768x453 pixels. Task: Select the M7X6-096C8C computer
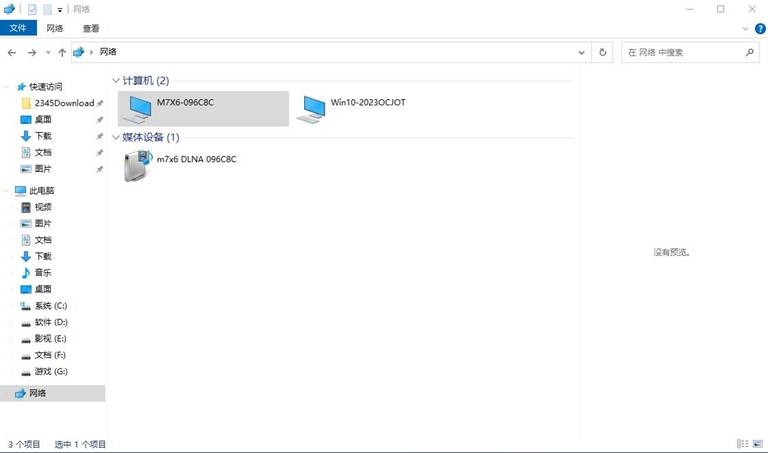pos(203,109)
